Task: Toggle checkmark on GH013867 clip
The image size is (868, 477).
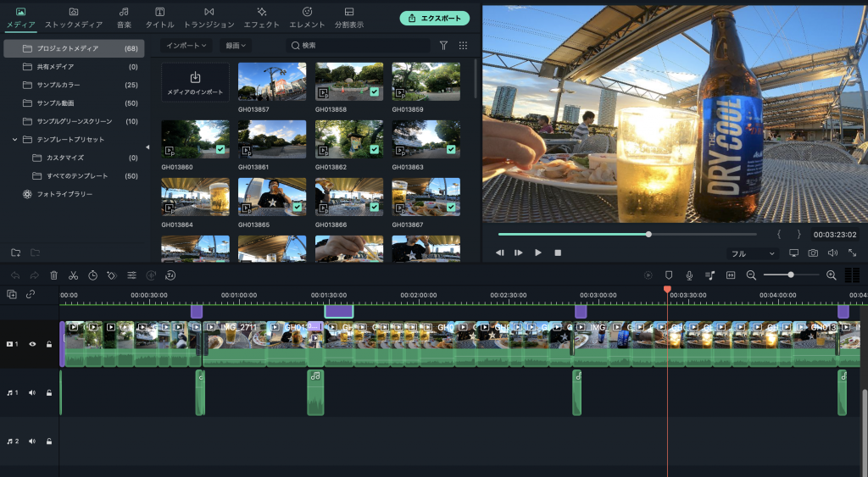Action: point(451,207)
